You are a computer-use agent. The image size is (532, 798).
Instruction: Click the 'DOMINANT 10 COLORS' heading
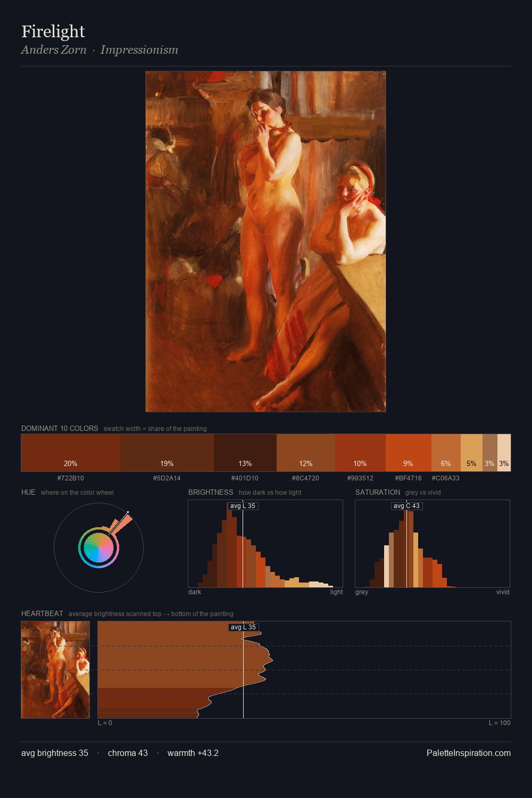[x=60, y=428]
